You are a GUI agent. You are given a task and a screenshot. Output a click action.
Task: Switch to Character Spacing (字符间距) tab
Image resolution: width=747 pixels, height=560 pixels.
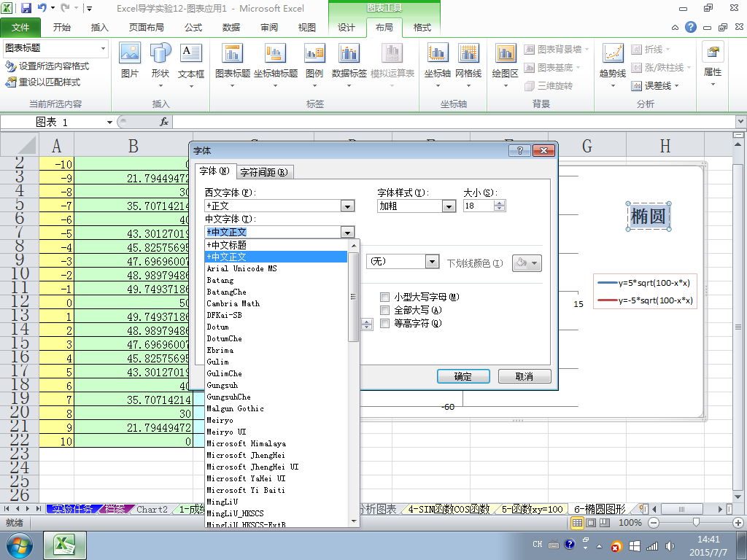point(264,172)
